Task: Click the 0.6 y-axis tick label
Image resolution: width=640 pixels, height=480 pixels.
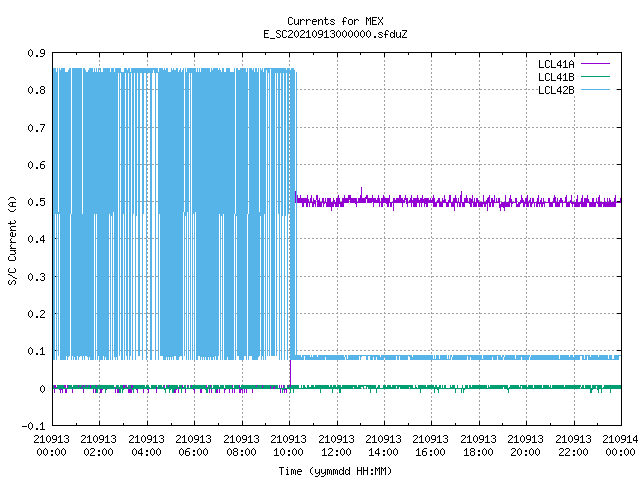Action: [36, 165]
